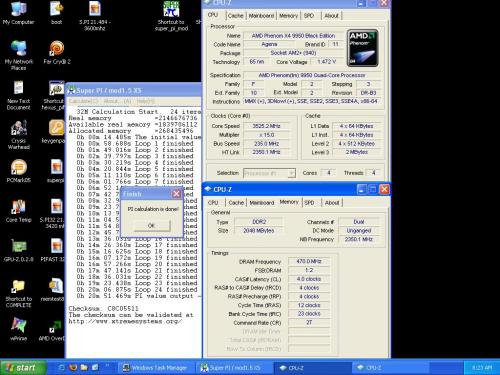Click the AMD Phenom logo in CPU-Z
Screen dimensions: 500x375
click(x=362, y=48)
